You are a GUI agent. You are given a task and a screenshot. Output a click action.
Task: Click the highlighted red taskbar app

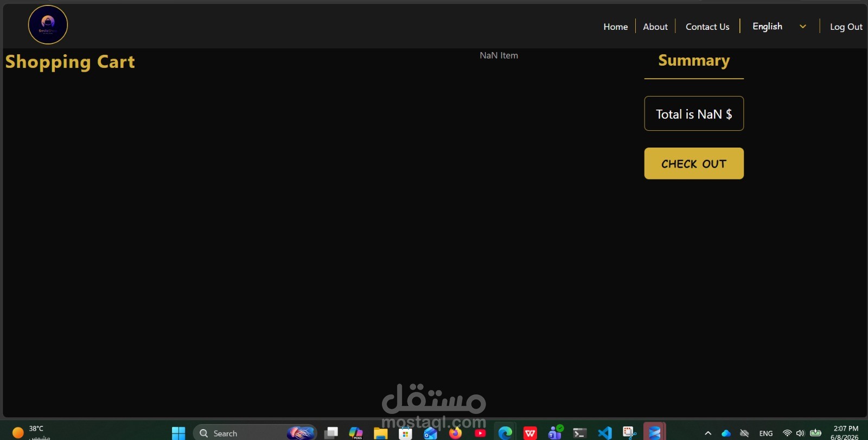[655, 432]
